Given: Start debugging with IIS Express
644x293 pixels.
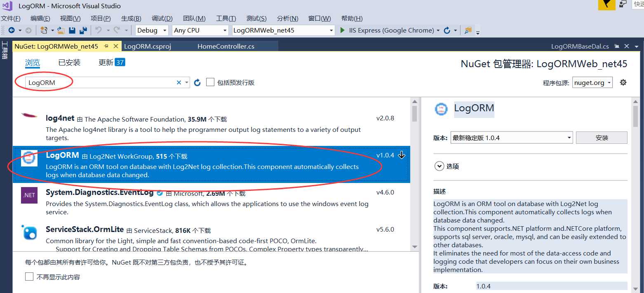Looking at the screenshot, I should tap(342, 30).
